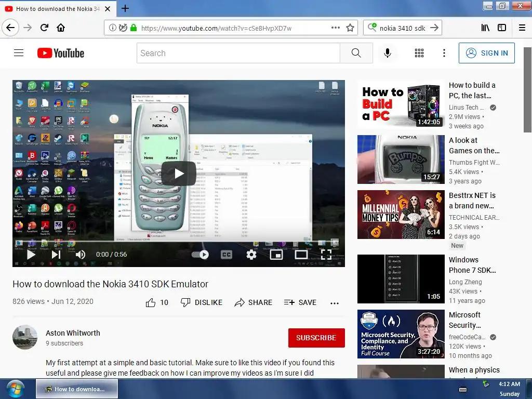Image resolution: width=532 pixels, height=399 pixels.
Task: Go to YouTube home via logo
Action: point(61,53)
